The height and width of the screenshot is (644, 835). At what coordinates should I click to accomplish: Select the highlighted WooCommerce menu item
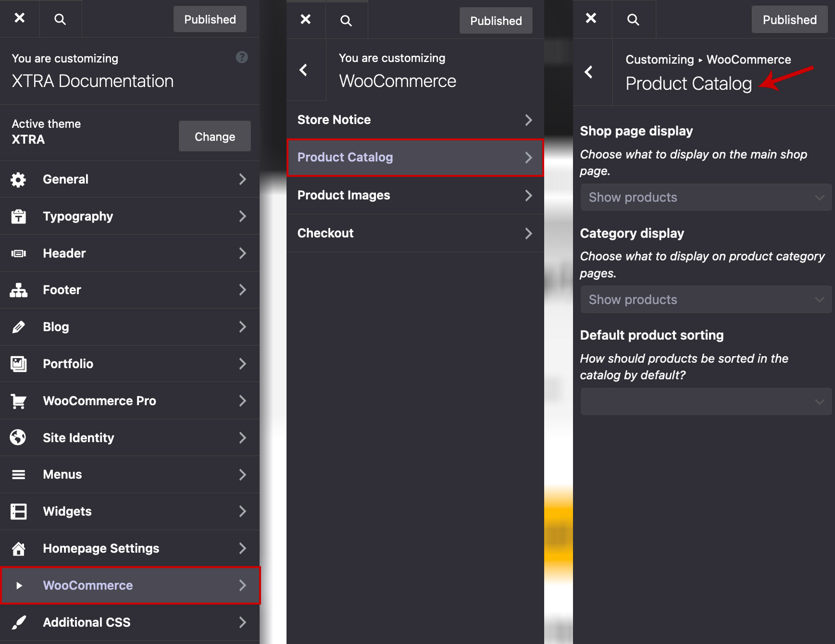tap(130, 585)
